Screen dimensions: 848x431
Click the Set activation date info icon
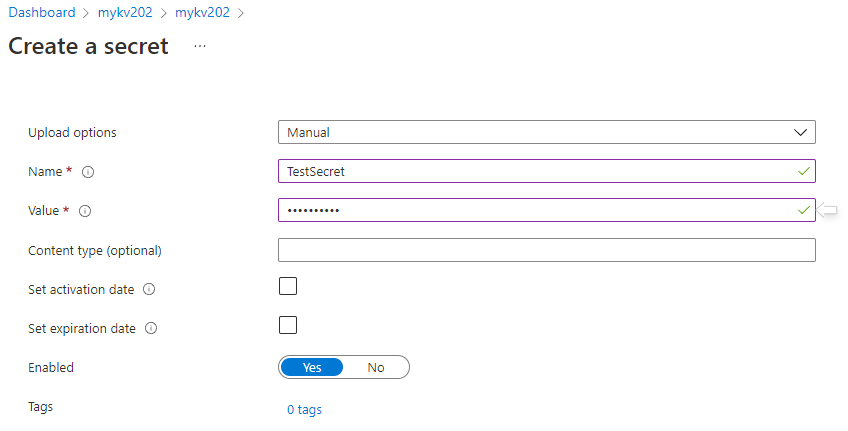click(149, 289)
